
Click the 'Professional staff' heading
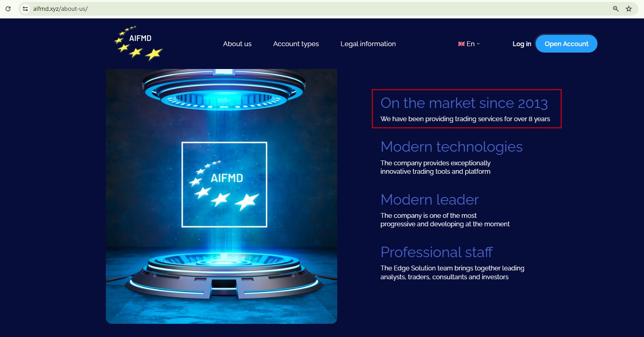click(437, 252)
